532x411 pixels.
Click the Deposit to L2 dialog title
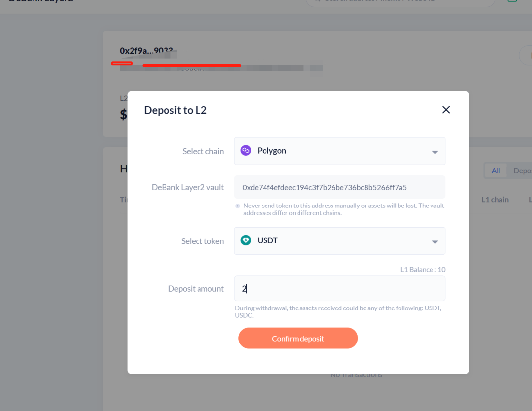pos(175,110)
